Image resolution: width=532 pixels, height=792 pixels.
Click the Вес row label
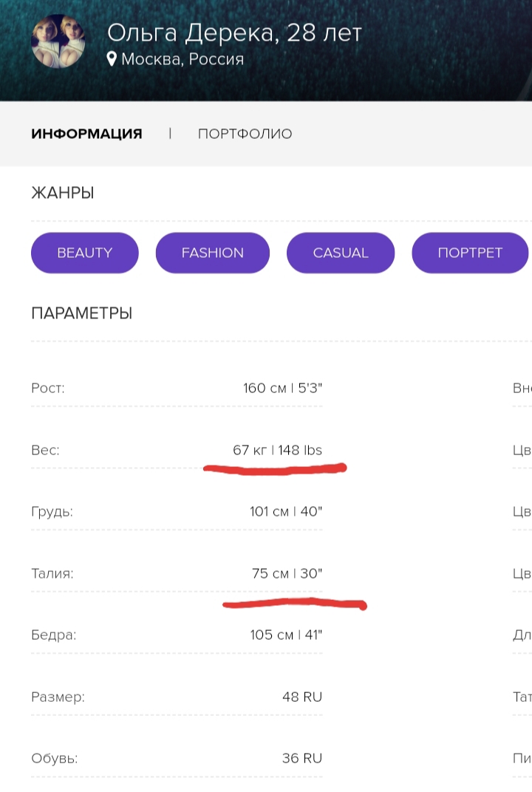[45, 450]
